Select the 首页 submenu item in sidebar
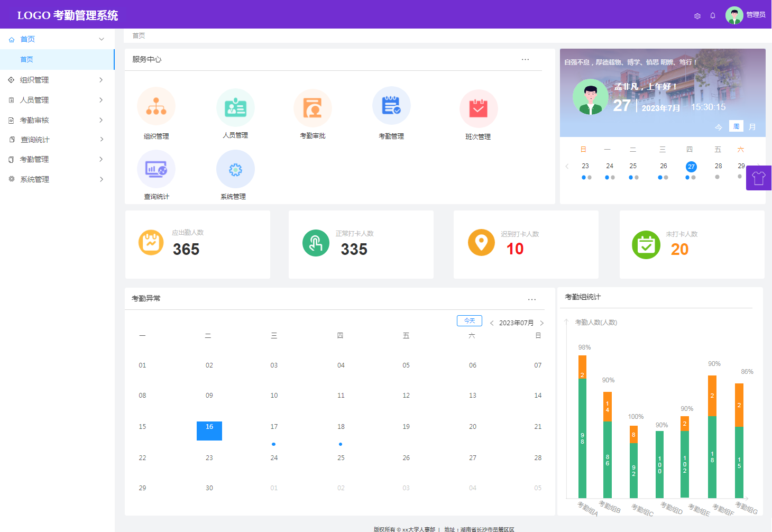The image size is (772, 532). click(26, 60)
